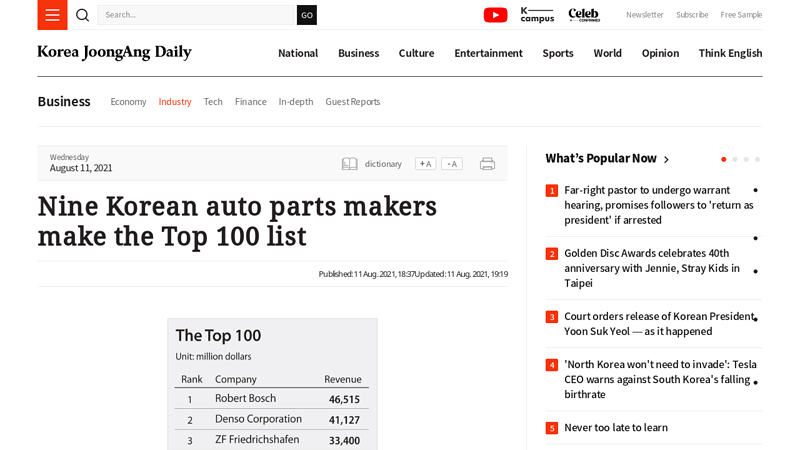Click the Published and Updated timestamp line
The width and height of the screenshot is (800, 450).
tap(413, 274)
